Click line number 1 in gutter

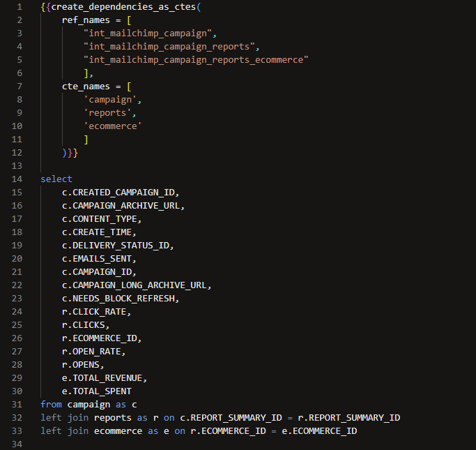click(20, 7)
